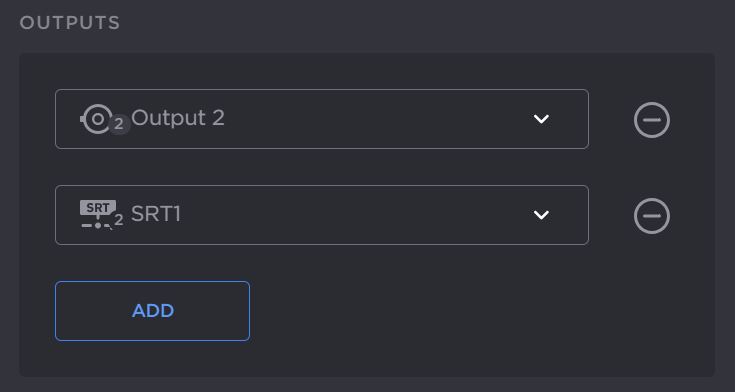
Task: Click the OUTPUTS section heading
Action: click(70, 23)
